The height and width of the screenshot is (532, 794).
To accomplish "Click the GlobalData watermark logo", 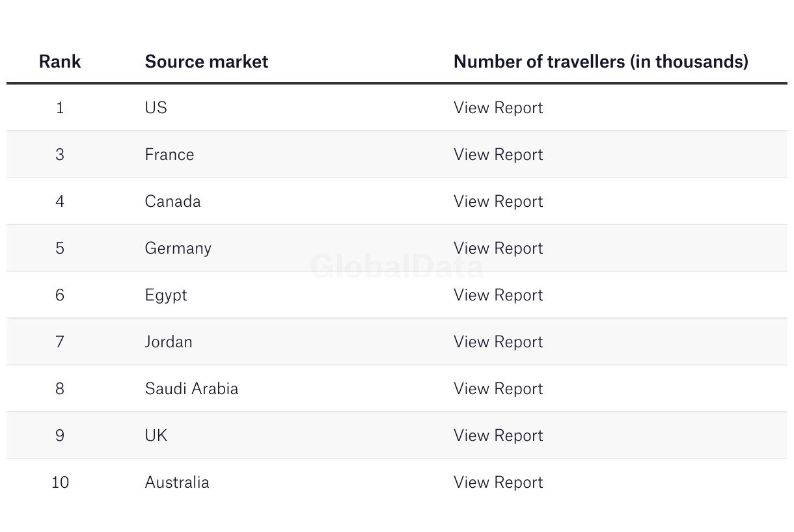I will point(397,267).
